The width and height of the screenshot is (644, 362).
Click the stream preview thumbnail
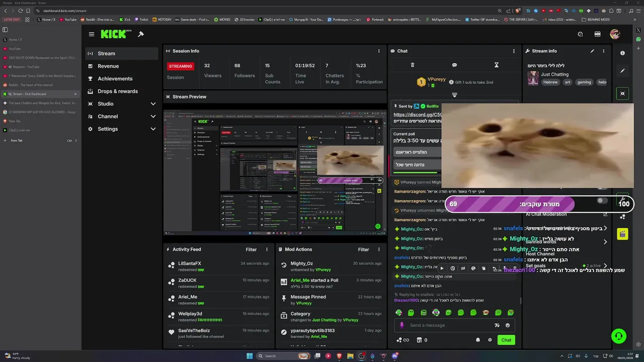275,173
